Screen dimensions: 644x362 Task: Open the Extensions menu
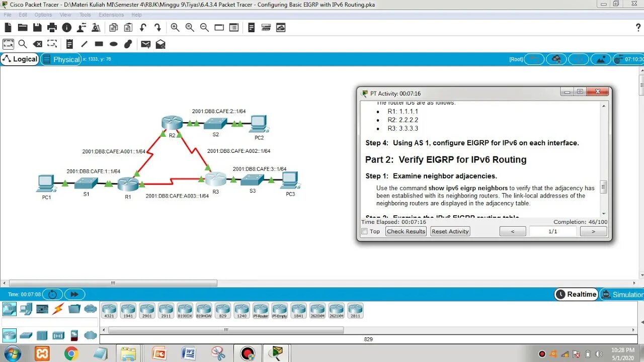(x=111, y=15)
